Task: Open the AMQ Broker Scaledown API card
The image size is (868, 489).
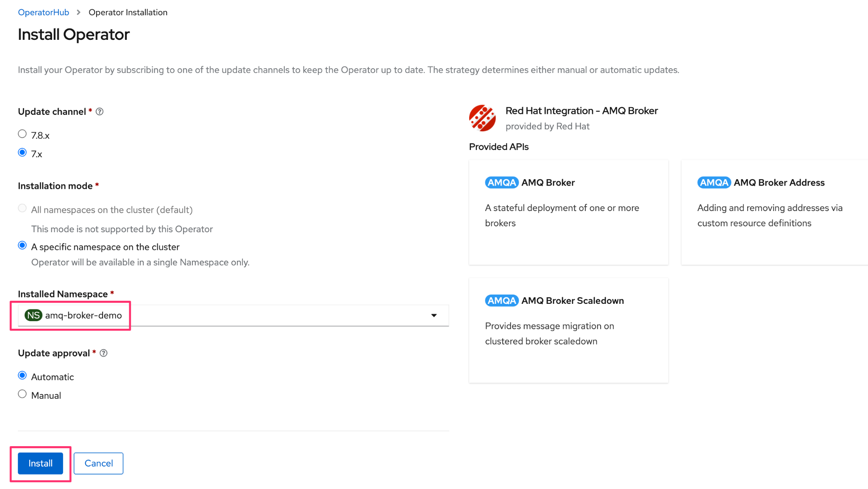Action: coord(568,331)
